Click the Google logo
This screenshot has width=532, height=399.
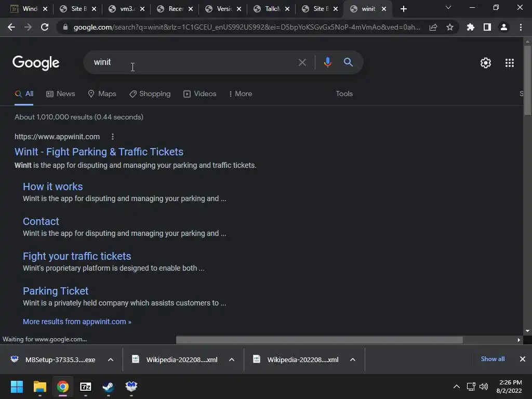[36, 63]
